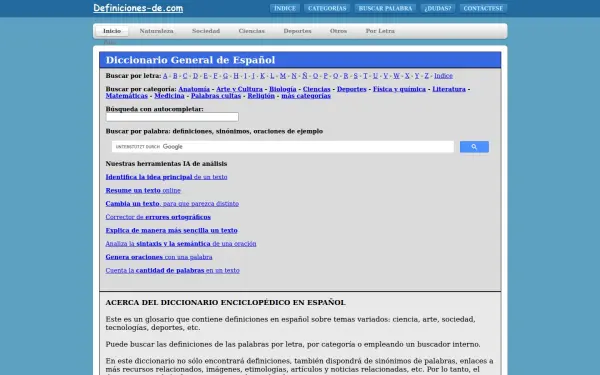Open Genera oraciones con una palabra
Viewport: 600px width, 375px height.
pos(159,257)
